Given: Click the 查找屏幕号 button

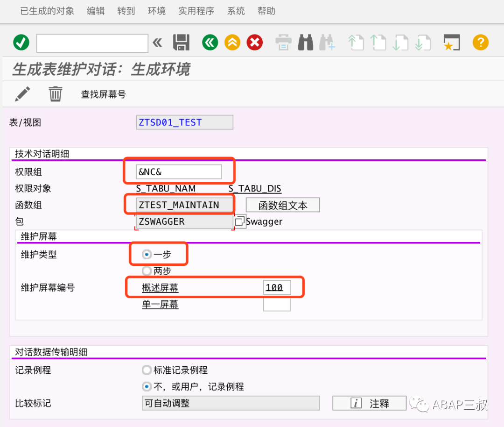Looking at the screenshot, I should 103,94.
